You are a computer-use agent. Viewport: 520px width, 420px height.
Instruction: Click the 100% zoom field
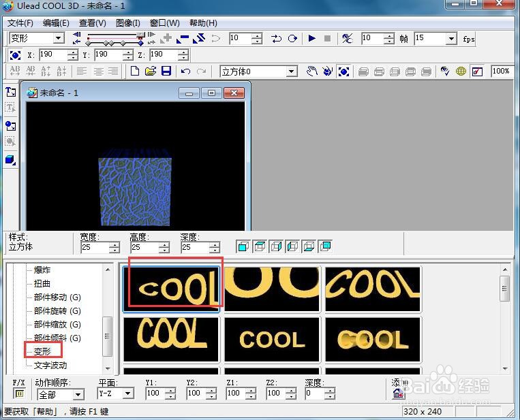(x=502, y=71)
